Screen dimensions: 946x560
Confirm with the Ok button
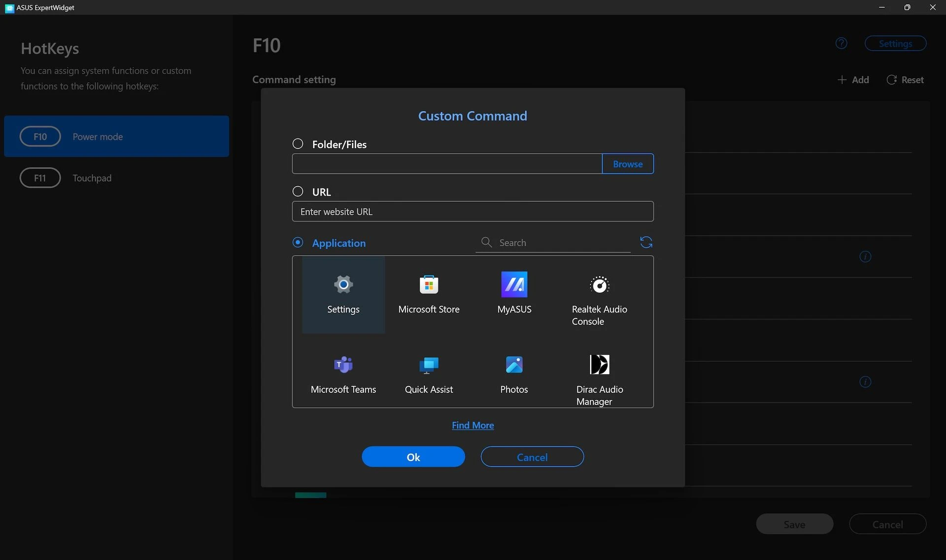point(413,457)
